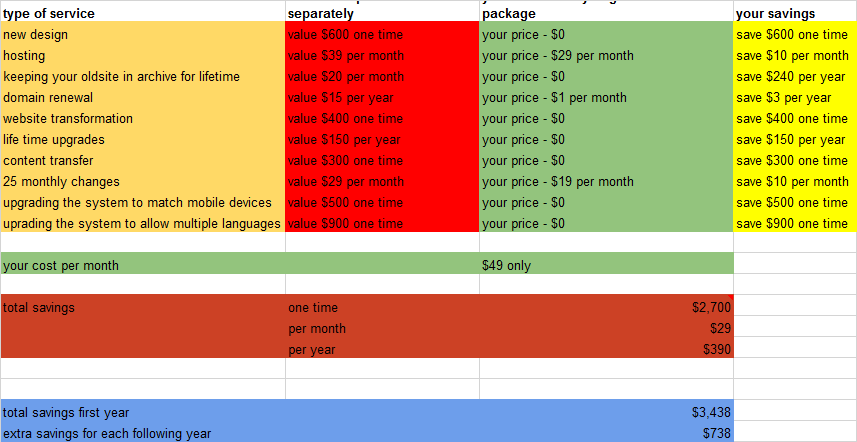Click the '$390' per year savings value
Screen dimensions: 857x442
606,349
